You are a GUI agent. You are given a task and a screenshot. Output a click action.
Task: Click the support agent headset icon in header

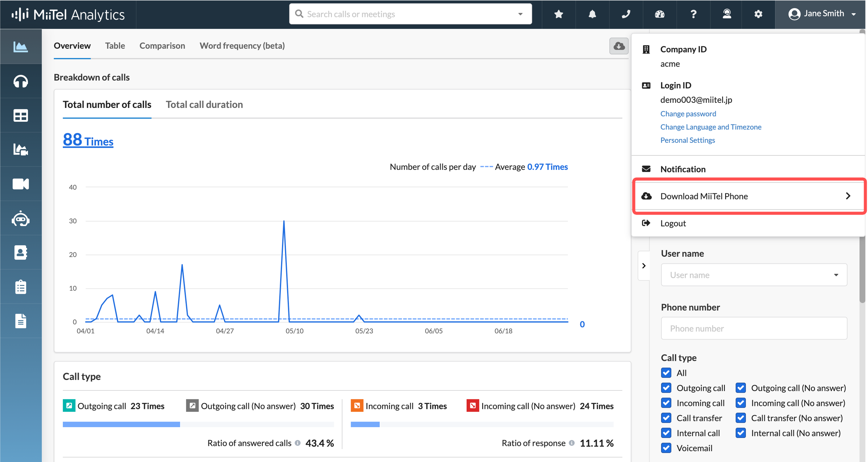(727, 14)
